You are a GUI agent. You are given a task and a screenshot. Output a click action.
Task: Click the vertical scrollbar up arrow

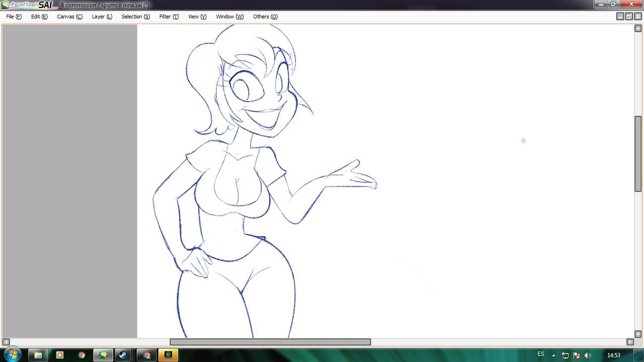click(638, 28)
